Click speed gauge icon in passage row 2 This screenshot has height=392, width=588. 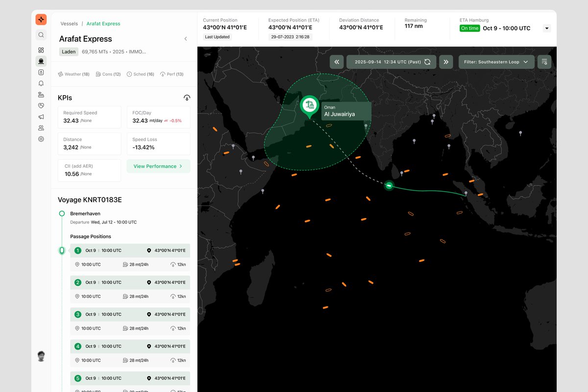click(x=173, y=296)
